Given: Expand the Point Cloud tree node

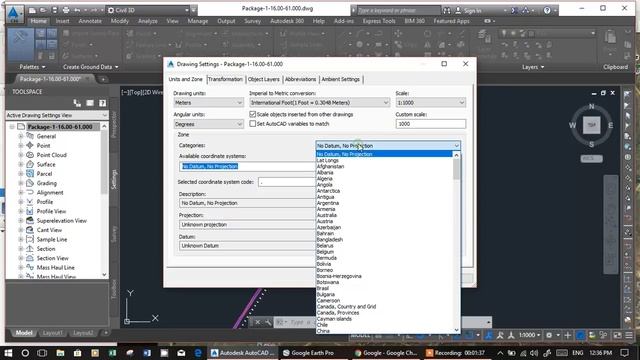Looking at the screenshot, I should click(x=20, y=155).
